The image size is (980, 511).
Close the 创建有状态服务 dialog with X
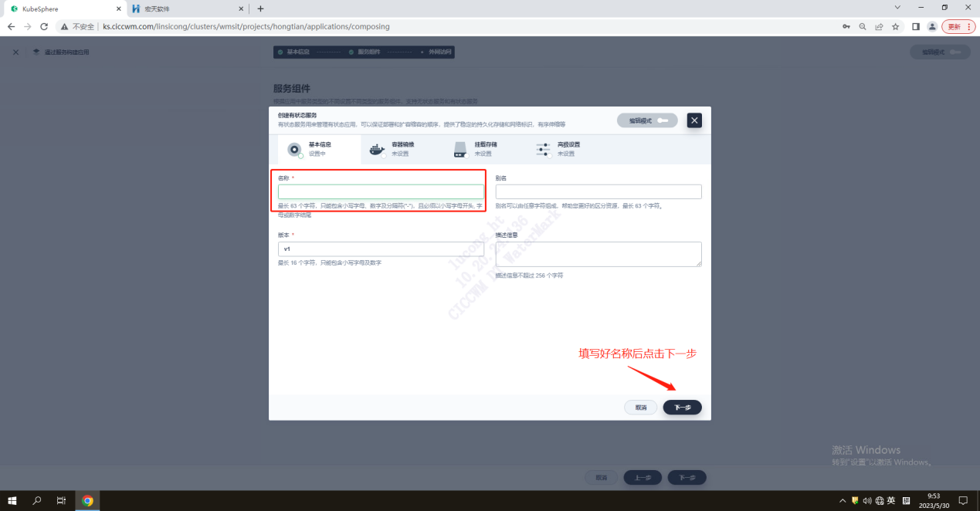(x=694, y=120)
